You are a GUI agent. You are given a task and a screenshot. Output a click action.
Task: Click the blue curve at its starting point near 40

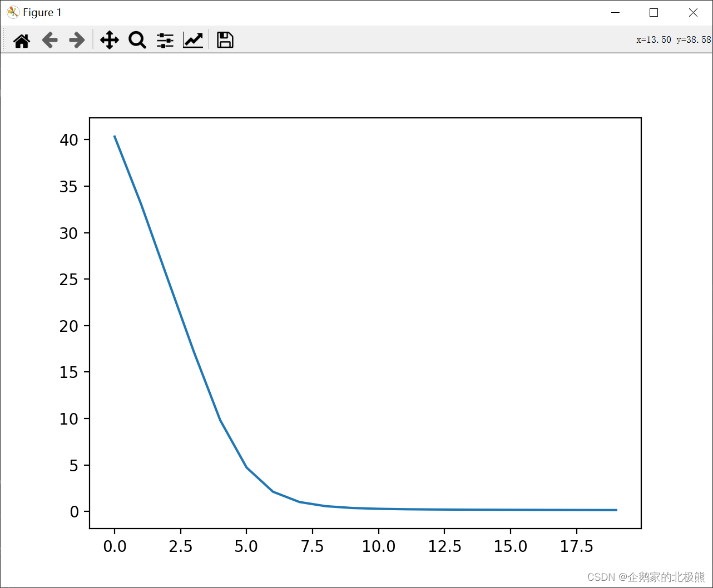[x=115, y=136]
